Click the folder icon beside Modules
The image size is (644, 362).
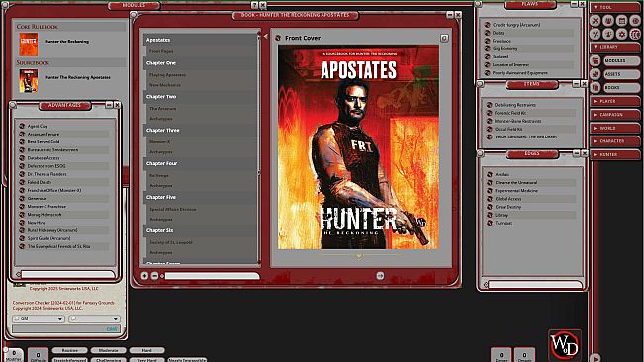pos(596,60)
